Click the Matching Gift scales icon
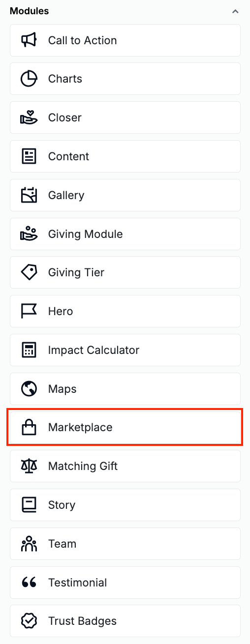 coord(29,466)
